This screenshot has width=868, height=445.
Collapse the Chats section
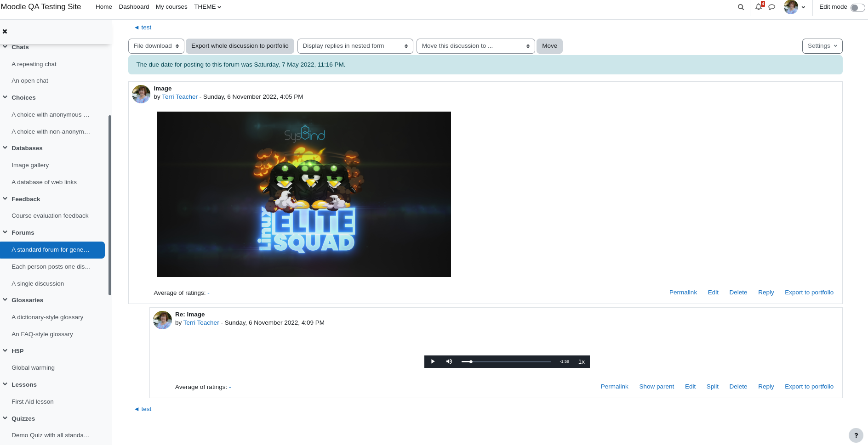[x=5, y=46]
